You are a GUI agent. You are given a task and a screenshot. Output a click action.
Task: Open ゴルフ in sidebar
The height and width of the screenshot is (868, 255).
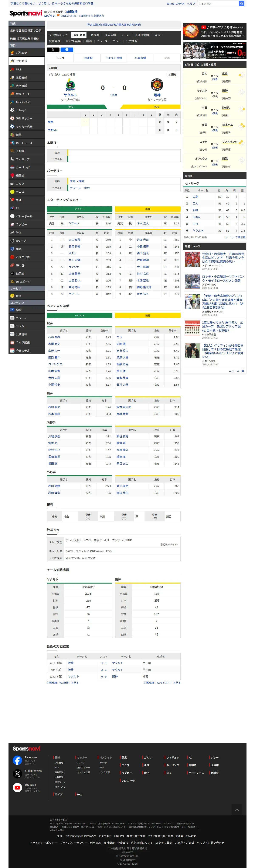click(26, 184)
